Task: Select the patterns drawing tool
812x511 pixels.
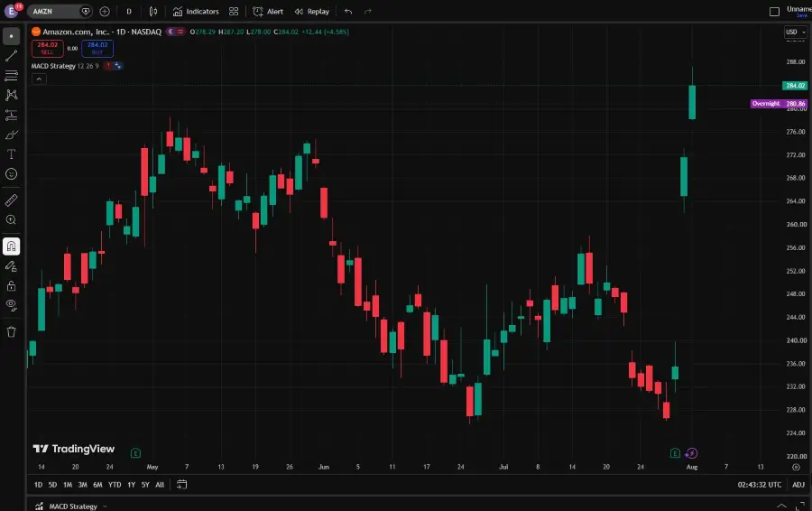Action: pos(12,95)
